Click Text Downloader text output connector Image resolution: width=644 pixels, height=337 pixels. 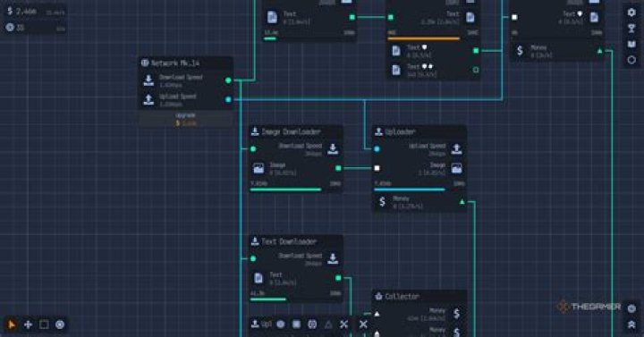click(x=338, y=278)
